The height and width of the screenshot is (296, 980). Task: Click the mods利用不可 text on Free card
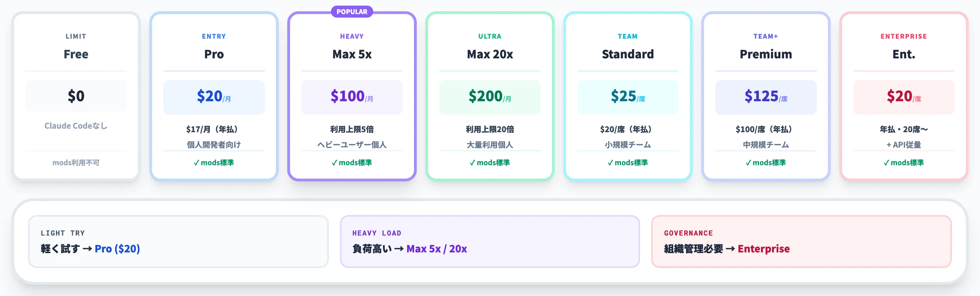point(76,163)
